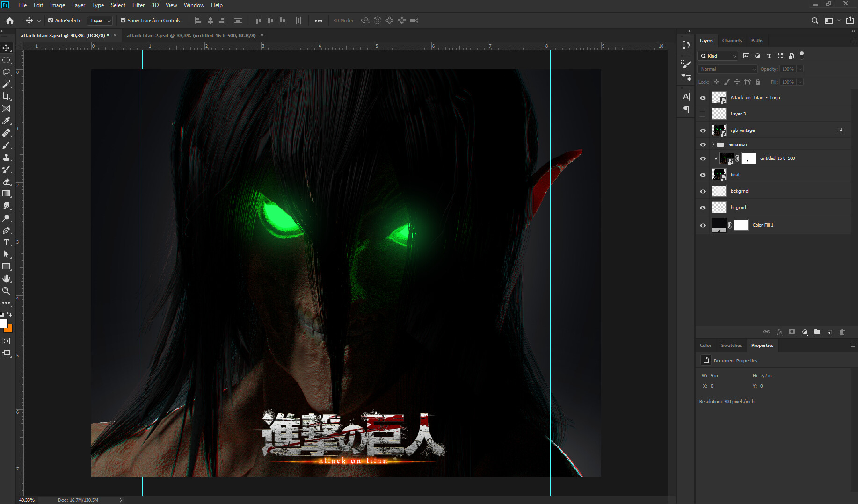Hide the rgb vintage layer
Screen dimensions: 858x504
click(703, 130)
